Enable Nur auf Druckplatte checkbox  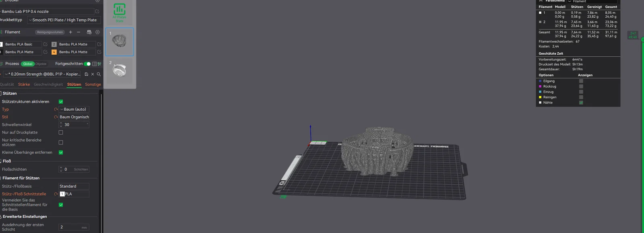click(61, 132)
